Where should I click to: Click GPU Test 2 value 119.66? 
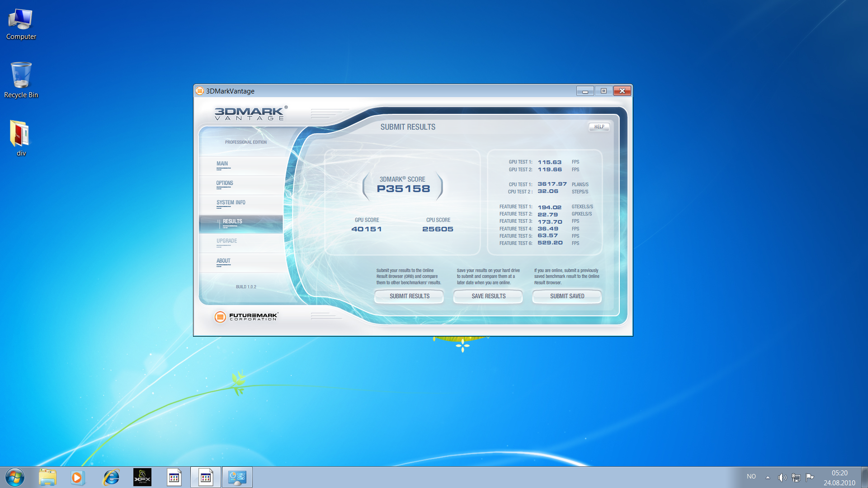(x=550, y=170)
